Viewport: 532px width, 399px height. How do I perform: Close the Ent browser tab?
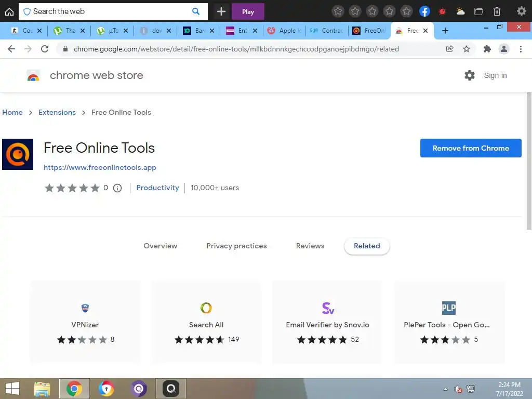click(x=255, y=31)
